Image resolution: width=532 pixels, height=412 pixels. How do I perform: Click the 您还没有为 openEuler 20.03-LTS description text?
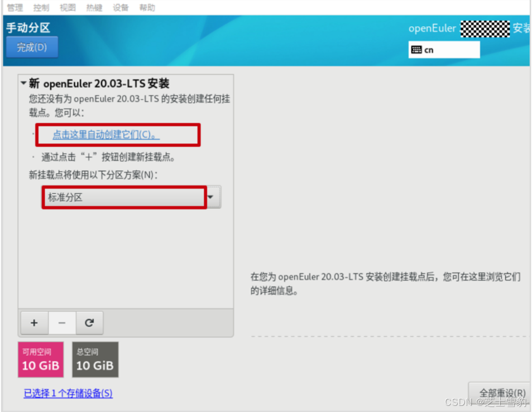click(130, 106)
